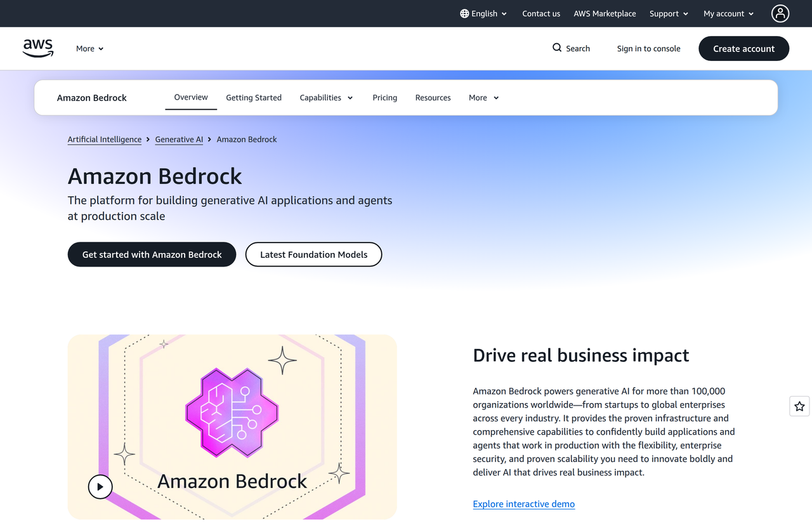Expand the English language dropdown
This screenshot has width=812, height=528.
coord(483,13)
